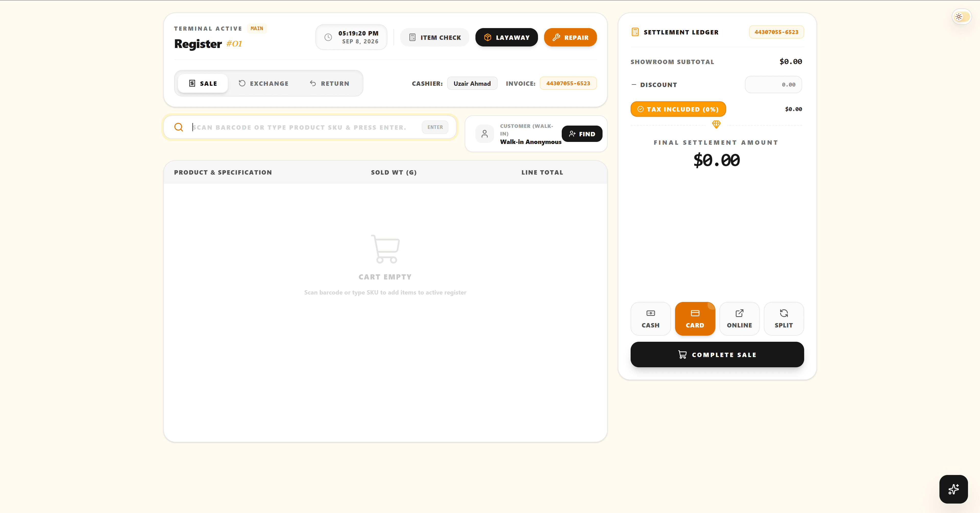
Task: Select Split payment method
Action: pyautogui.click(x=784, y=319)
